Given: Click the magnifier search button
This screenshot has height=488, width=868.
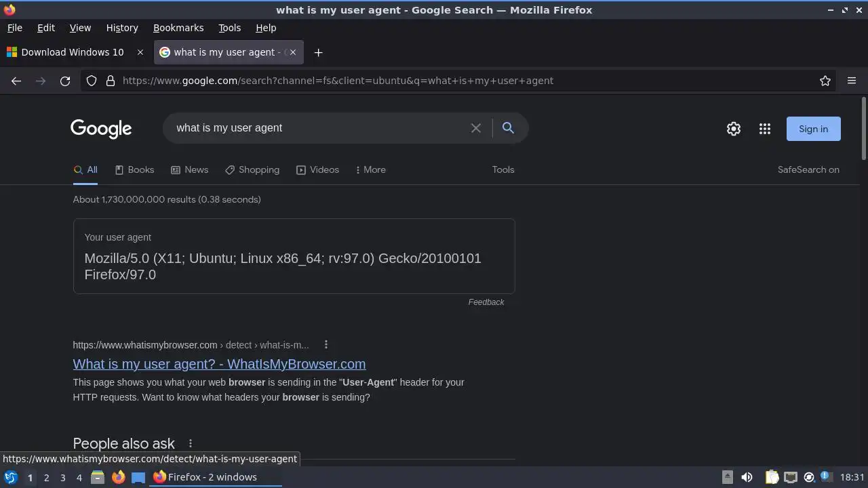Looking at the screenshot, I should (x=508, y=128).
